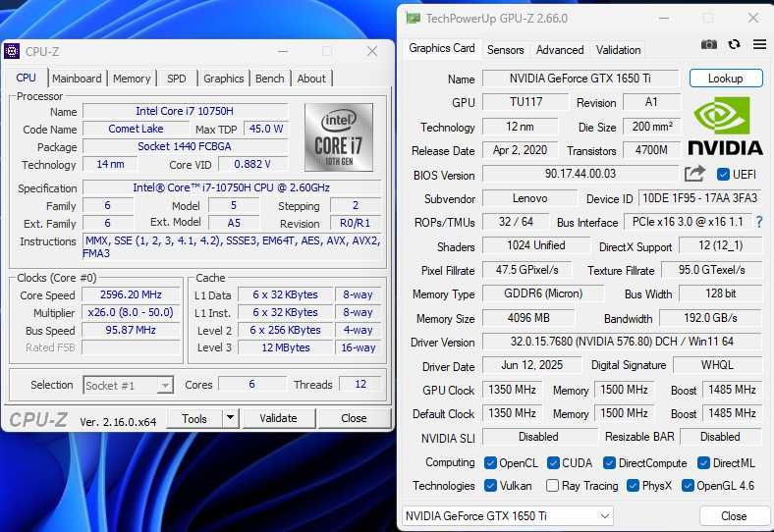Toggle the Vulkan checkbox
The image size is (774, 532).
(x=490, y=486)
